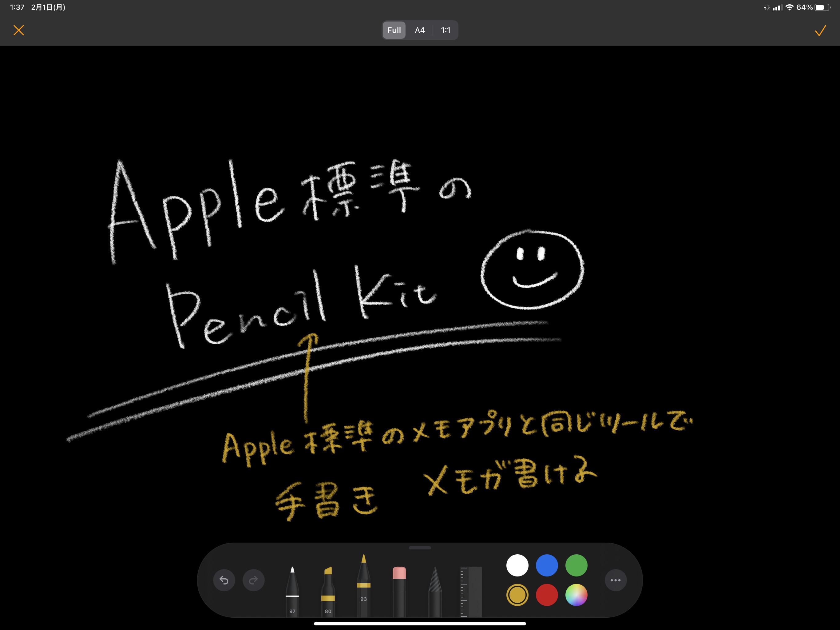
Task: Switch canvas ratio to 1:1
Action: coord(446,30)
